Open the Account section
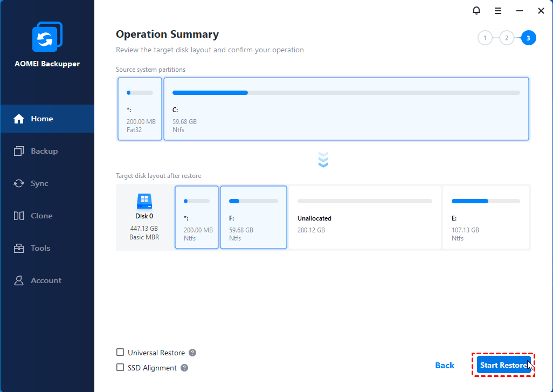The height and width of the screenshot is (392, 553). 46,280
